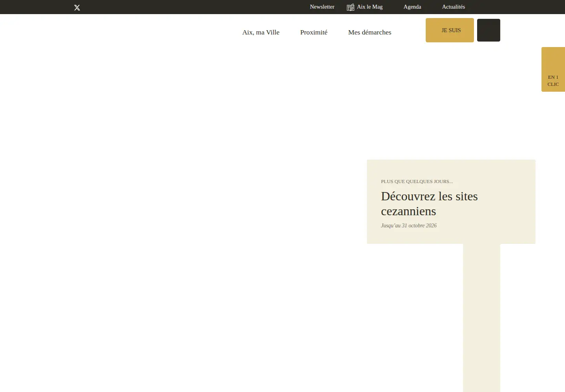This screenshot has width=565, height=392.
Task: Open the Newsletter link
Action: [322, 7]
